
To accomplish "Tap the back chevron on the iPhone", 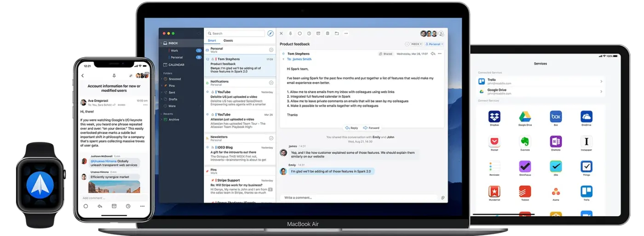I will coord(83,76).
